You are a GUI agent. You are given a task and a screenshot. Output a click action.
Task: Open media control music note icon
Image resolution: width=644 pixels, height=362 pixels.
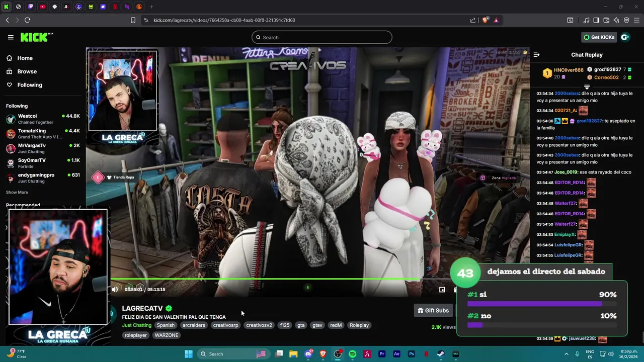pyautogui.click(x=586, y=20)
